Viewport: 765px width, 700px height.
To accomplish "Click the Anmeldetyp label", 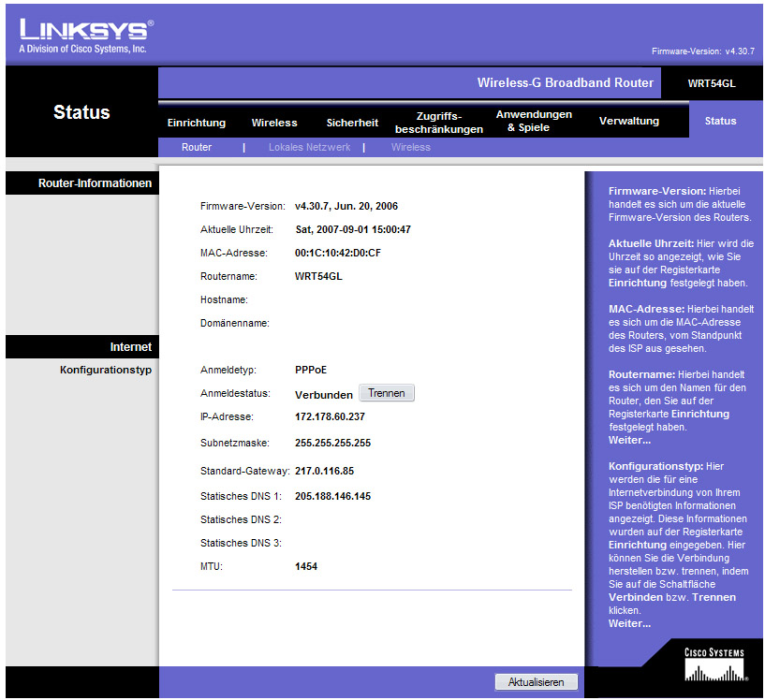I will 228,370.
